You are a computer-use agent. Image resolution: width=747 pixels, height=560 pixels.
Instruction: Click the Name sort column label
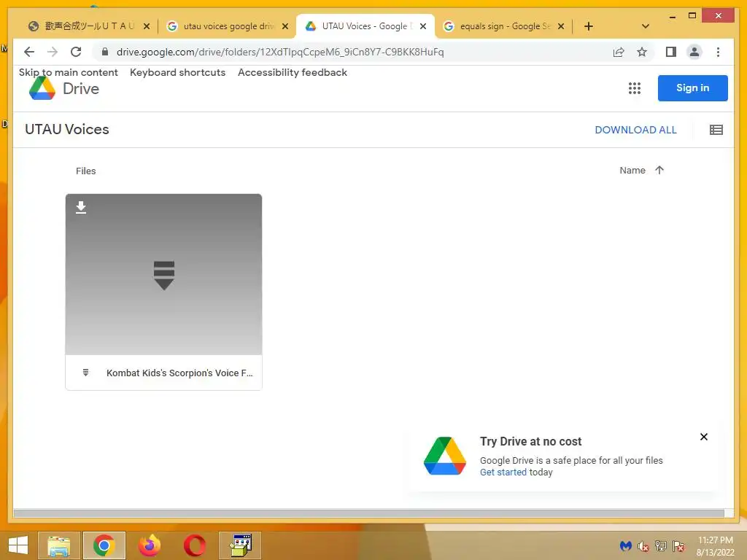[x=632, y=171]
